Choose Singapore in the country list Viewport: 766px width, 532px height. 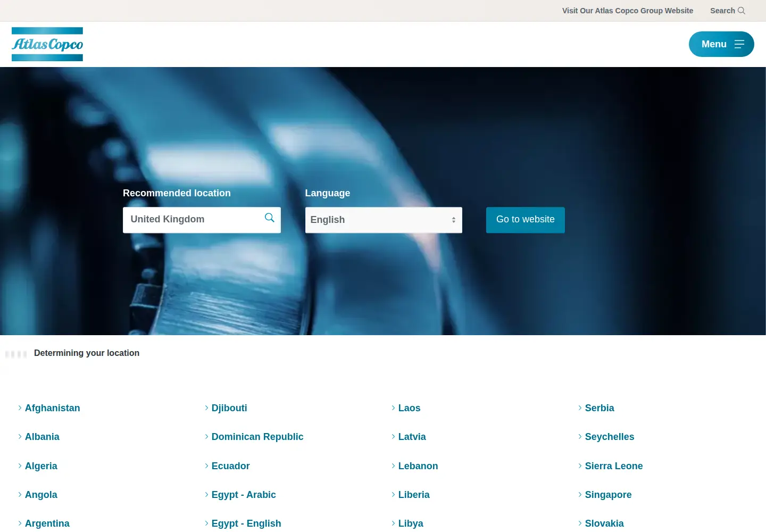[x=608, y=495]
